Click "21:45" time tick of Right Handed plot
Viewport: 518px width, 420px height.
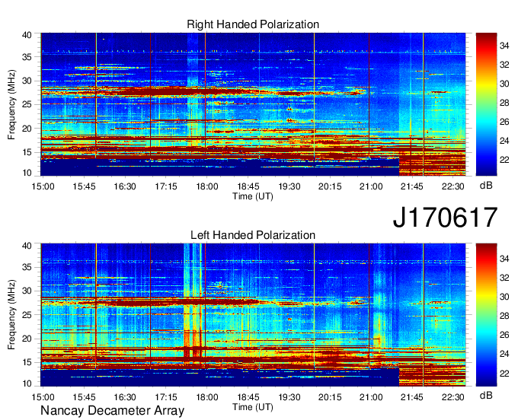point(412,186)
